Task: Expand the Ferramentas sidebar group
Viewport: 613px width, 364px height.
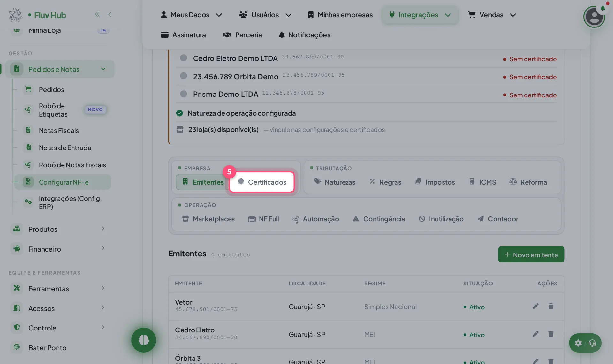Action: [103, 288]
